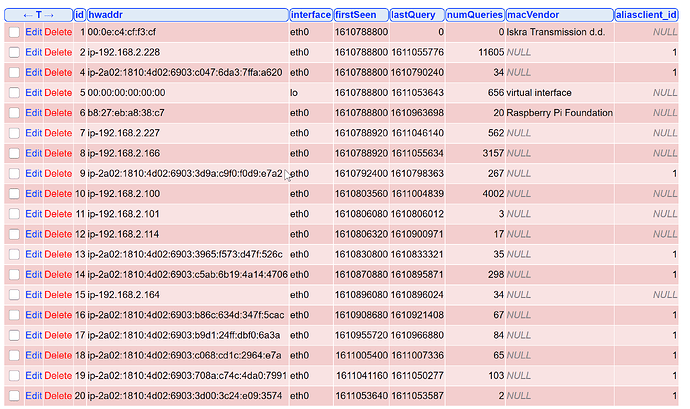Screen dimensions: 690x409
Task: Check the checkbox for row id 1
Action: point(14,33)
